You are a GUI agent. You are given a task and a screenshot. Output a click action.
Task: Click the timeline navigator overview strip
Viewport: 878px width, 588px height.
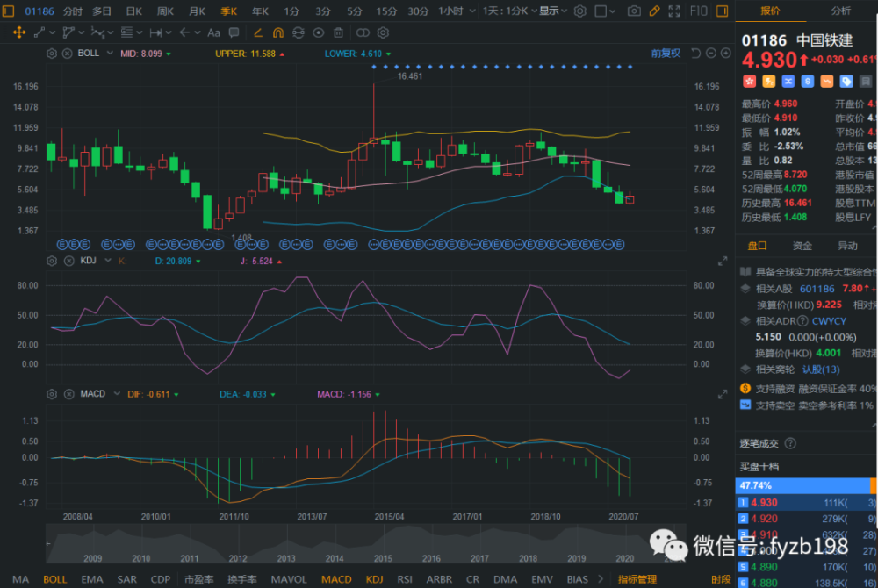(x=366, y=543)
